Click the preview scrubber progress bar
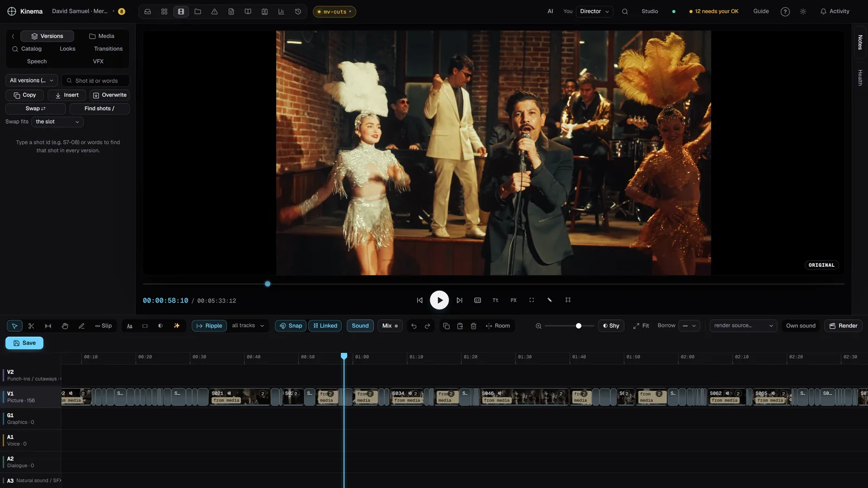Viewport: 868px width, 488px height. (x=493, y=284)
